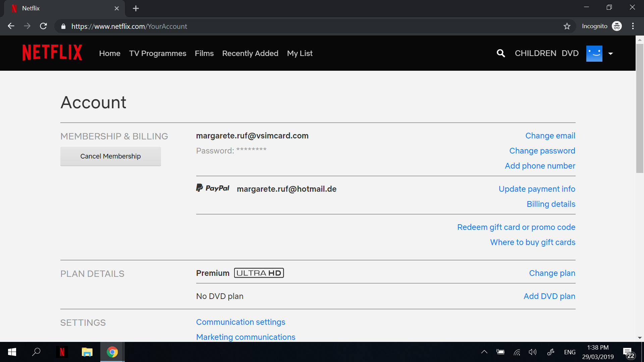Open the Change password link
Screen dimensions: 644x362
[x=542, y=151]
